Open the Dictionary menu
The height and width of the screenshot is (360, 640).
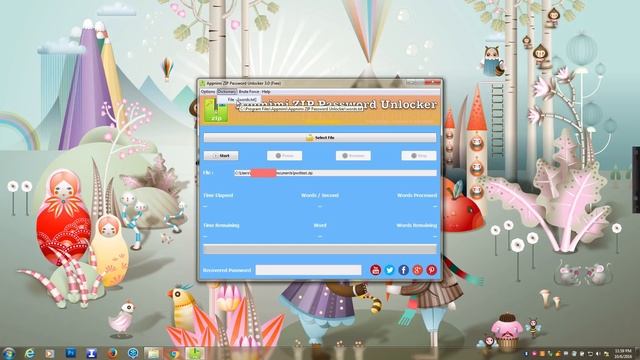(227, 92)
